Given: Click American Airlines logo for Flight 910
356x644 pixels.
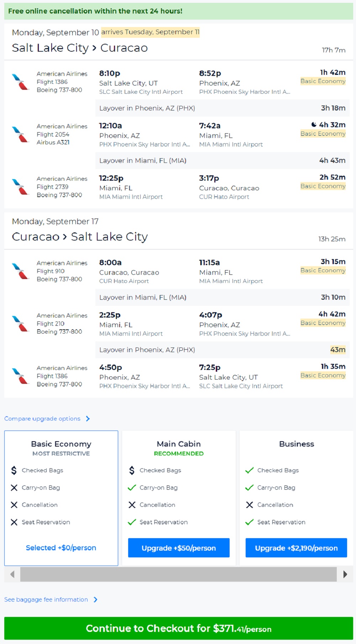Looking at the screenshot, I should [x=20, y=271].
